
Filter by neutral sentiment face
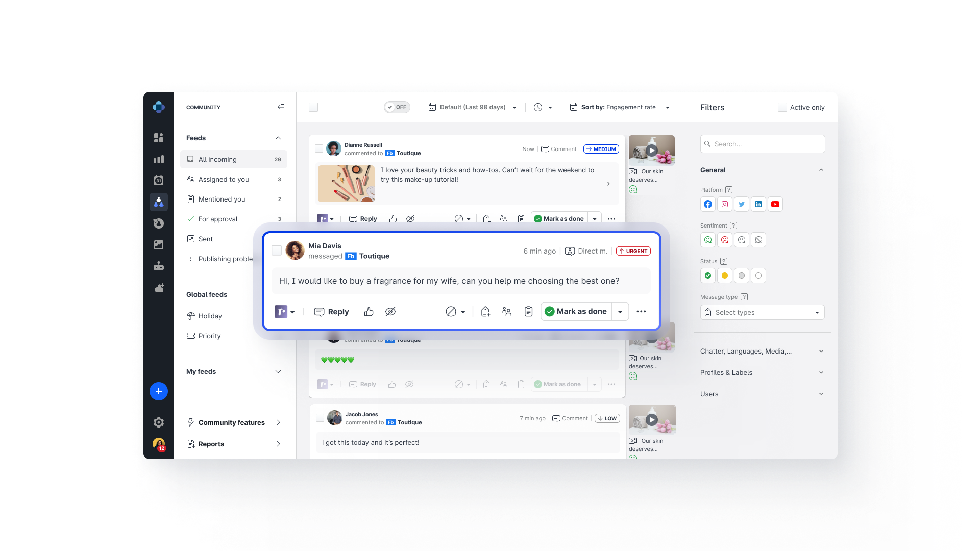click(742, 240)
